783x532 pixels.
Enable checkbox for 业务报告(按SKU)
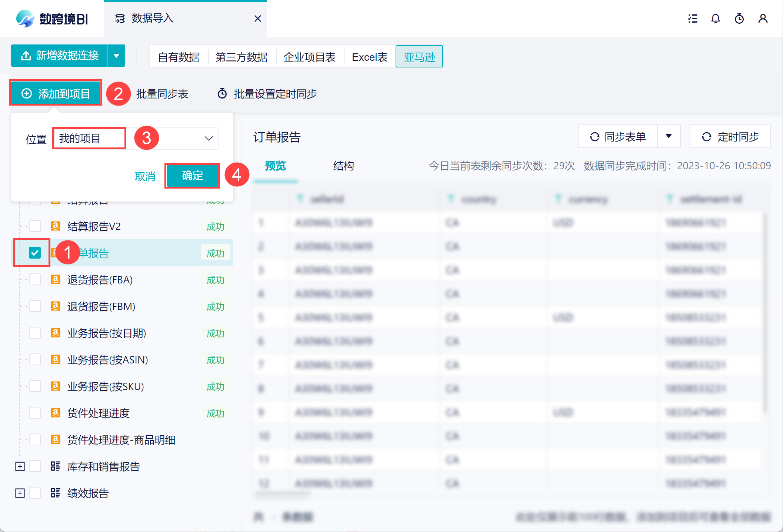(x=35, y=386)
